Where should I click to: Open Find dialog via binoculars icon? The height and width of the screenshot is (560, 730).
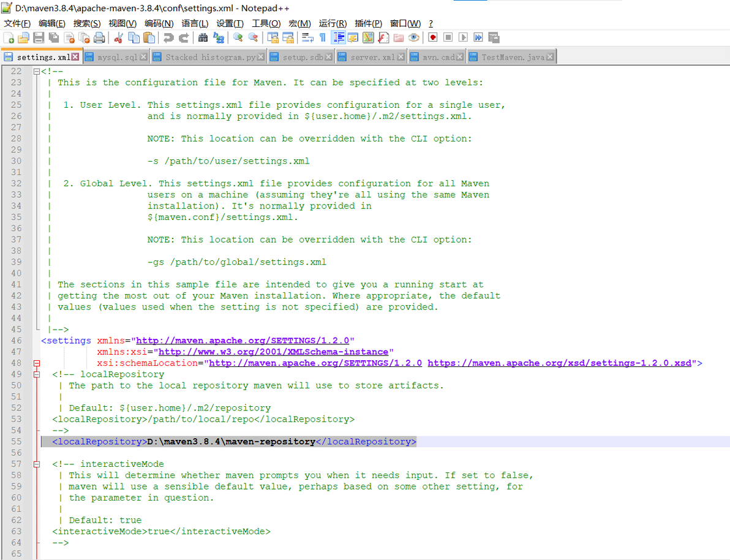pos(203,38)
